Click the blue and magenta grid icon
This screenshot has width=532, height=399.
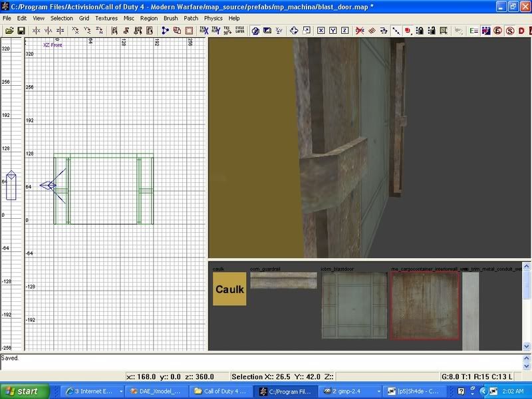pos(486,31)
